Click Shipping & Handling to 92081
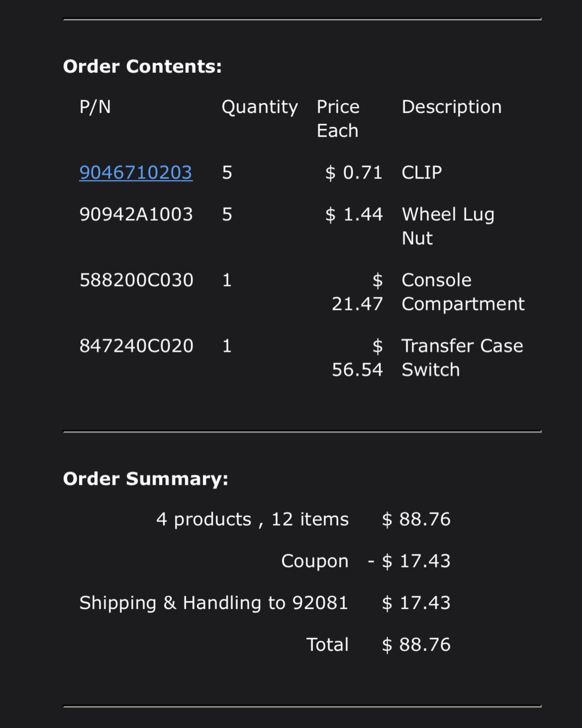This screenshot has height=728, width=582. click(x=213, y=602)
